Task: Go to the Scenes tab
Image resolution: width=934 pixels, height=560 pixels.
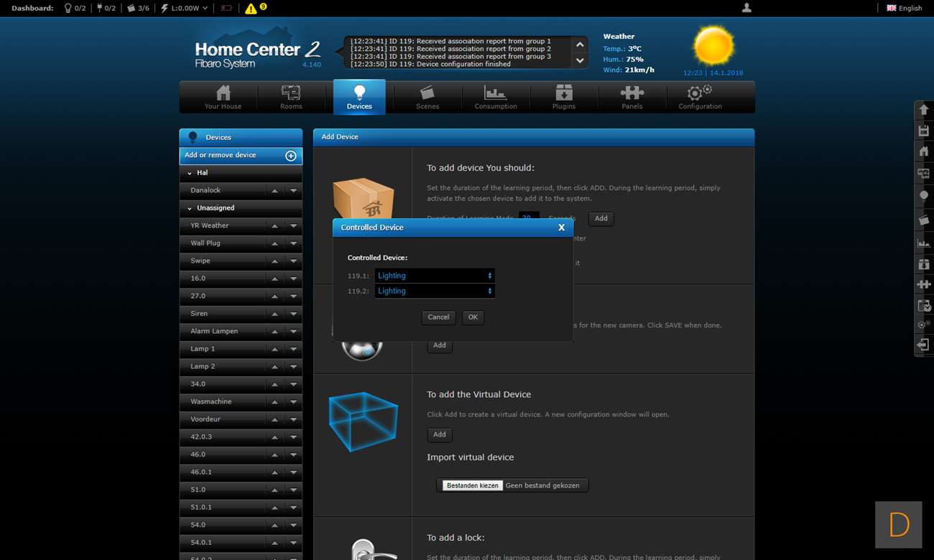Action: [x=427, y=98]
